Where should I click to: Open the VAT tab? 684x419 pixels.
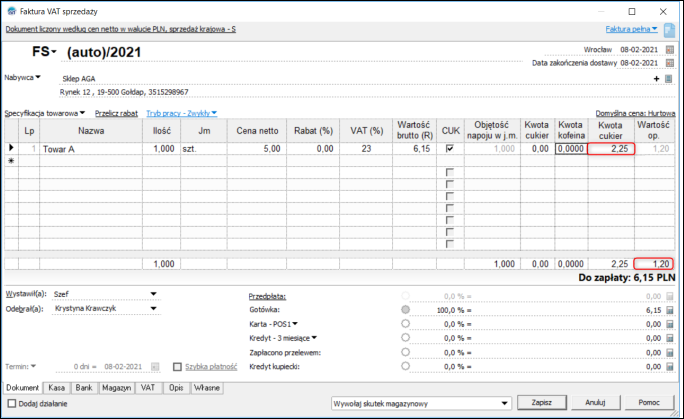148,387
